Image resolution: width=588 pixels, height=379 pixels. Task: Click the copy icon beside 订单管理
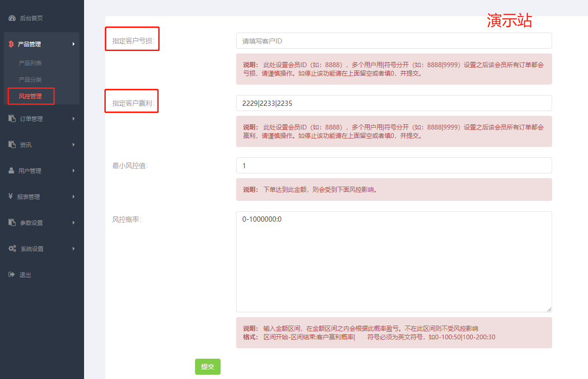[x=12, y=119]
